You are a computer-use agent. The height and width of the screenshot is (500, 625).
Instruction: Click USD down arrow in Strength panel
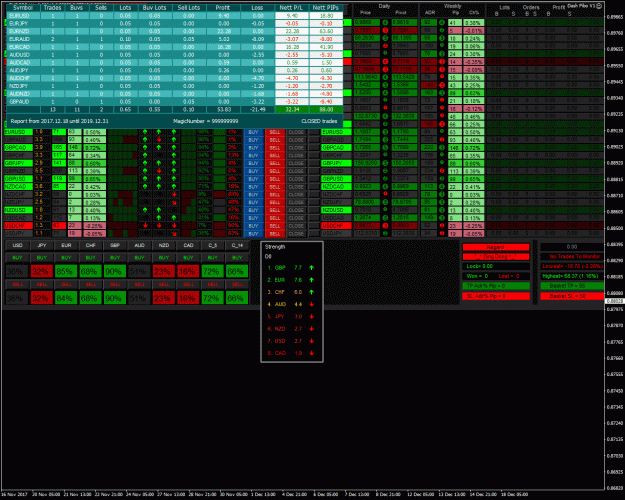click(x=311, y=341)
